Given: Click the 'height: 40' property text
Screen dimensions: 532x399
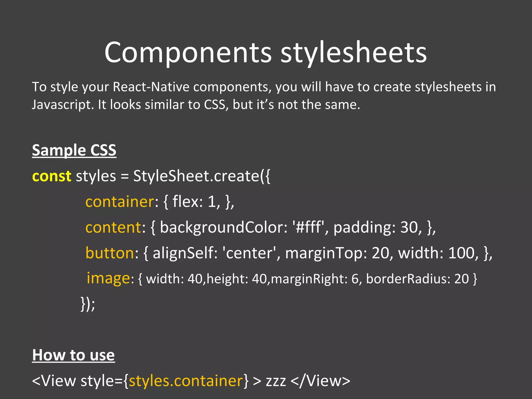Looking at the screenshot, I should pyautogui.click(x=236, y=279).
